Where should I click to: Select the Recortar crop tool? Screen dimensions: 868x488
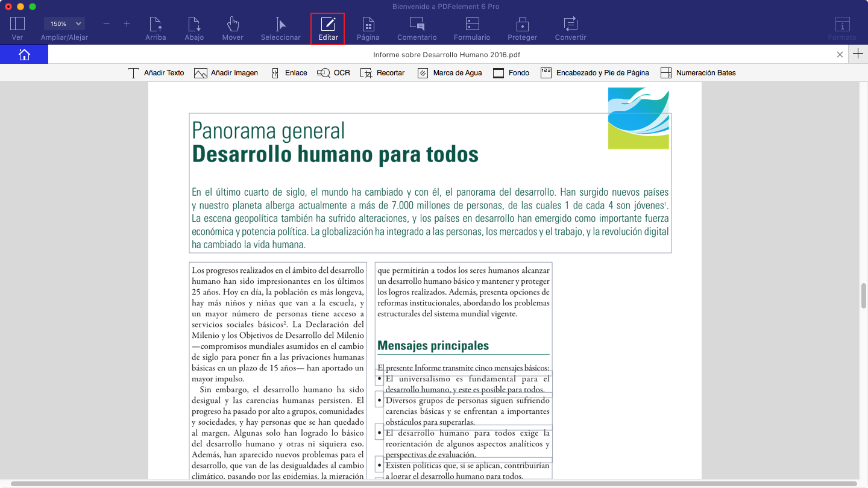pos(383,73)
